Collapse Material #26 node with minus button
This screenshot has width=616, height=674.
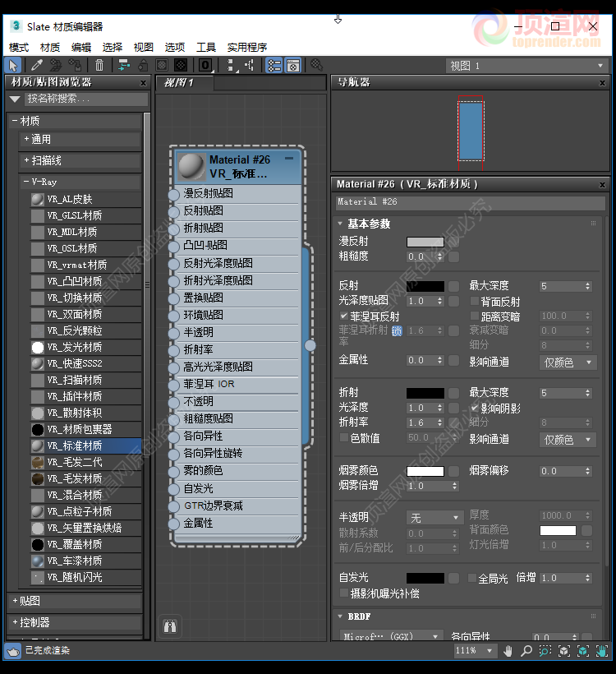click(x=289, y=158)
